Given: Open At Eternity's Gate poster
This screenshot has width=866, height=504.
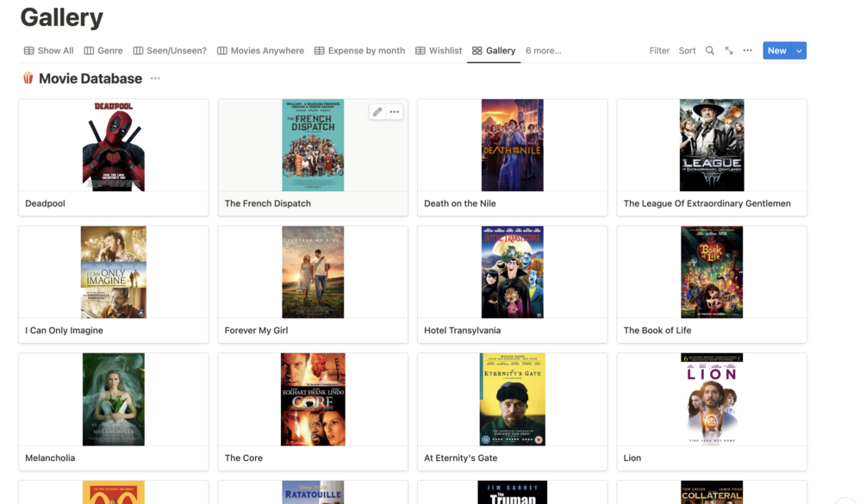Looking at the screenshot, I should [x=512, y=400].
